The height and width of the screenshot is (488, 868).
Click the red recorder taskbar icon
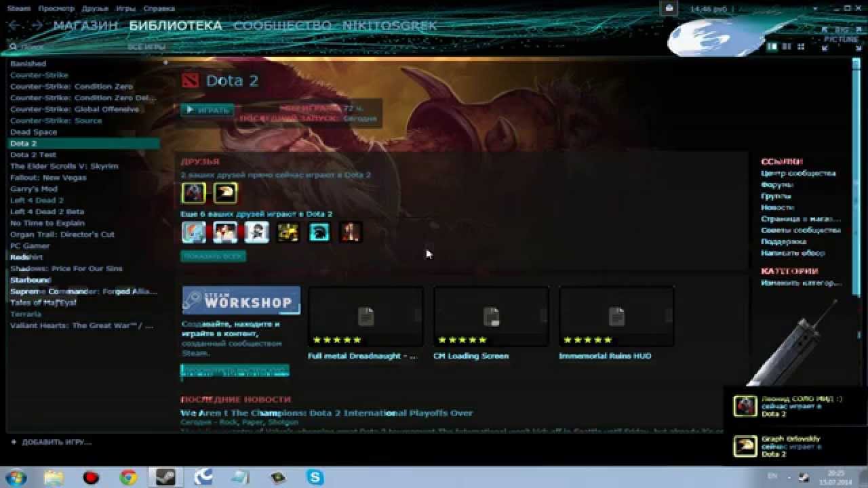point(91,477)
